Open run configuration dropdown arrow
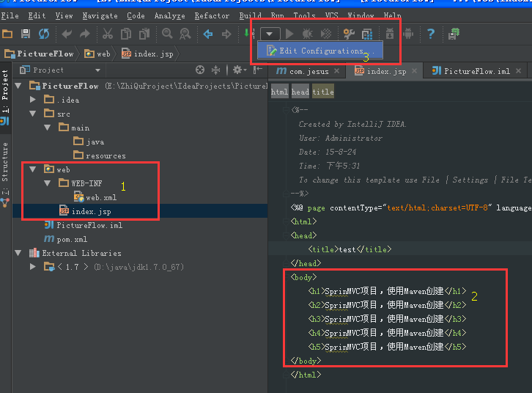Screen dimensions: 532x393 [x=270, y=34]
